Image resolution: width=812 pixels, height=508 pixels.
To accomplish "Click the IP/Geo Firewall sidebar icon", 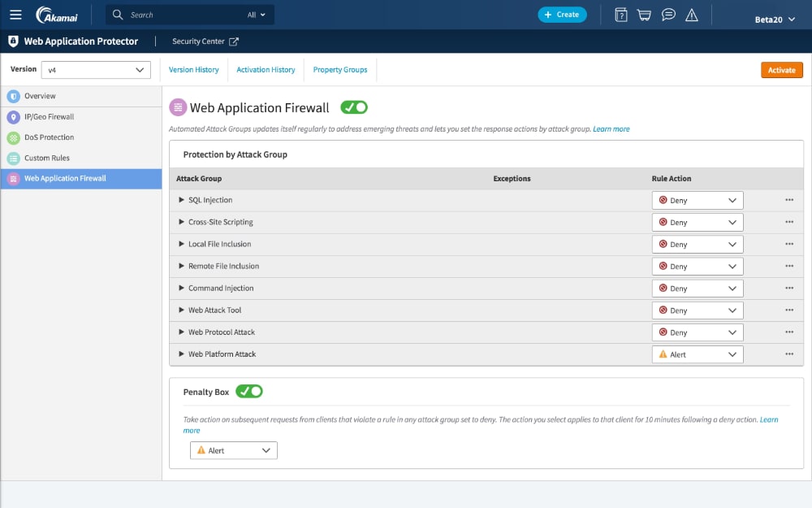I will click(x=14, y=116).
